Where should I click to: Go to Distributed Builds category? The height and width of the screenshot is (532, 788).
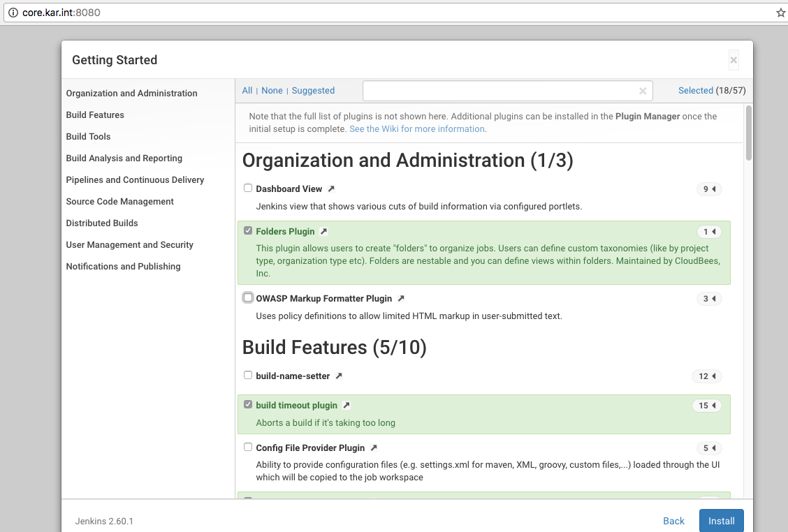102,223
